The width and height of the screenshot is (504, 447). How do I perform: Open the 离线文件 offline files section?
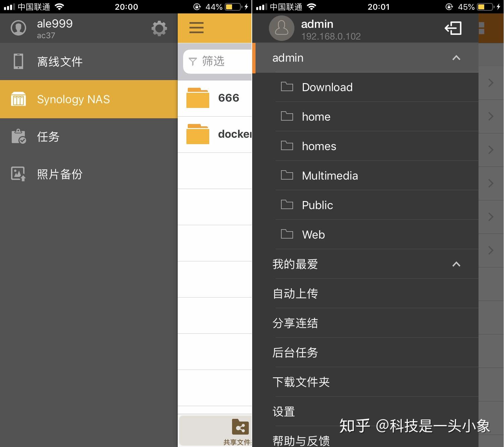[x=89, y=62]
